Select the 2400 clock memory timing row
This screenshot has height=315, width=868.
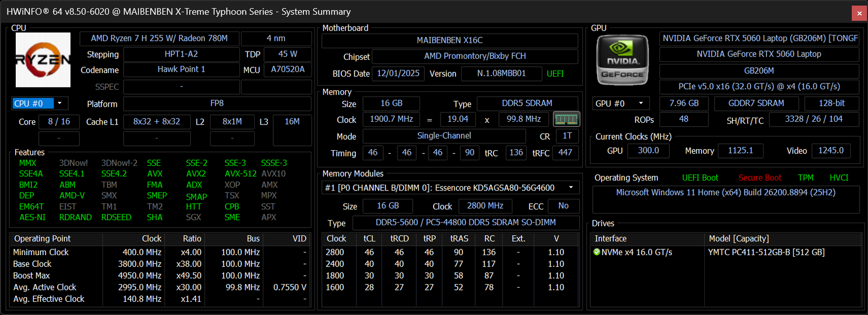(x=450, y=264)
